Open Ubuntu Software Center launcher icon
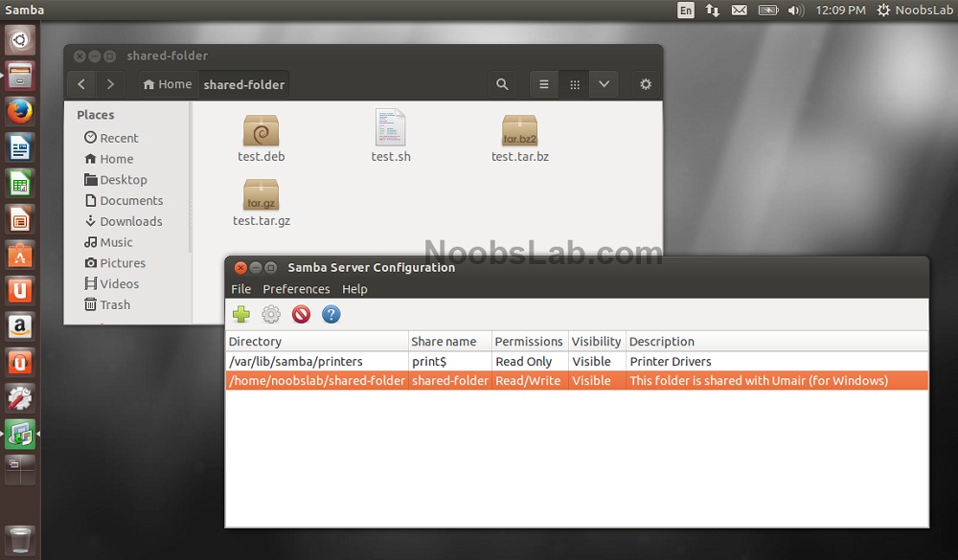 click(20, 256)
